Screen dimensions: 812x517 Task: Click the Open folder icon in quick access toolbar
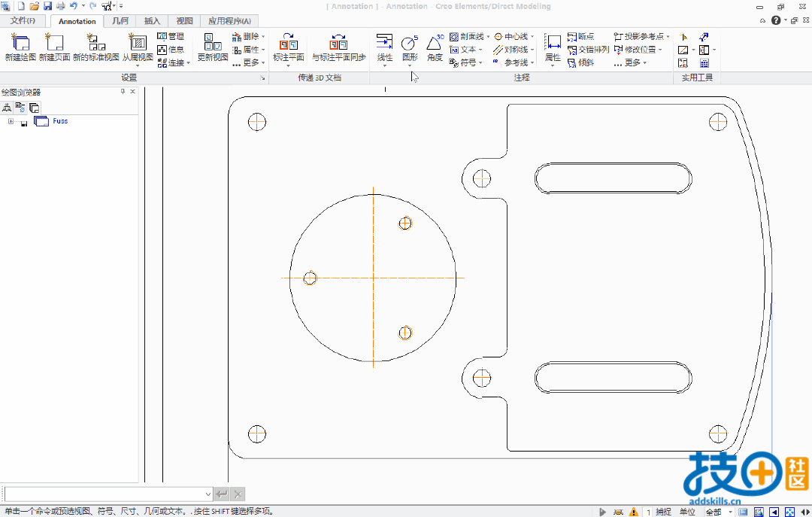click(x=34, y=6)
